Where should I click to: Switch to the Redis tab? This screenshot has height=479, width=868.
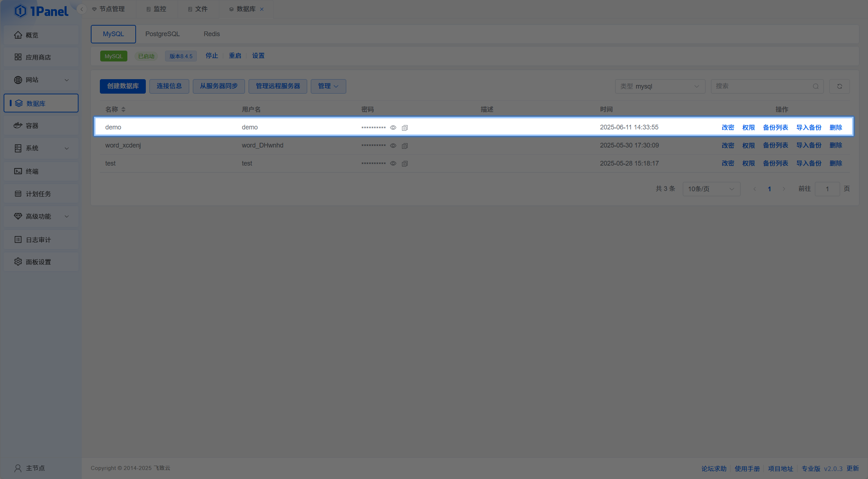(212, 34)
